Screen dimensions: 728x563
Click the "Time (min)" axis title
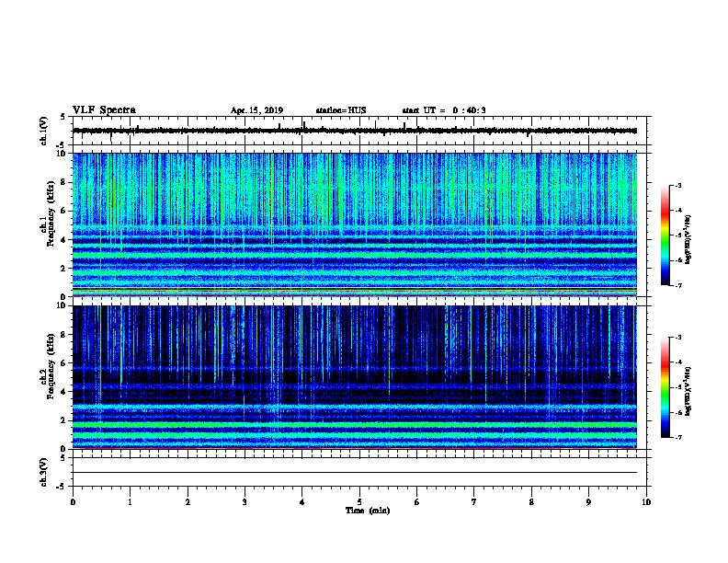pos(368,511)
